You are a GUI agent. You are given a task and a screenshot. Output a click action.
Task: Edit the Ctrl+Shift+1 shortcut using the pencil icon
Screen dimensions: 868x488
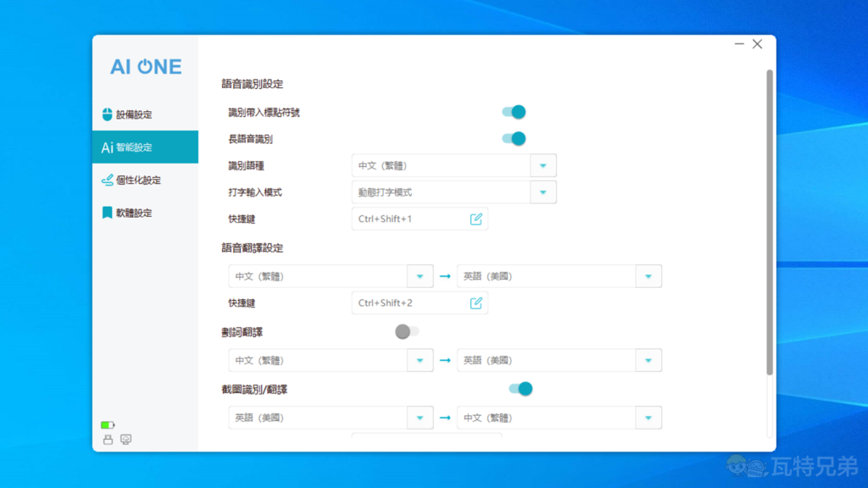(x=476, y=219)
